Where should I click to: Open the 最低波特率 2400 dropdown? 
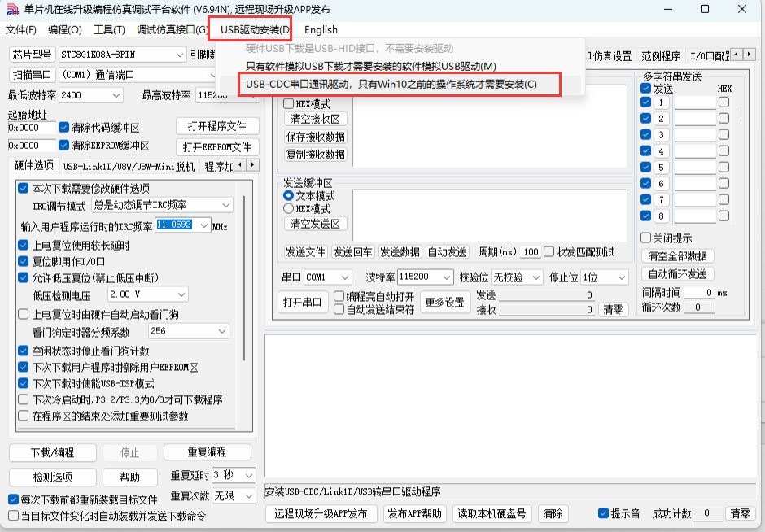(116, 95)
